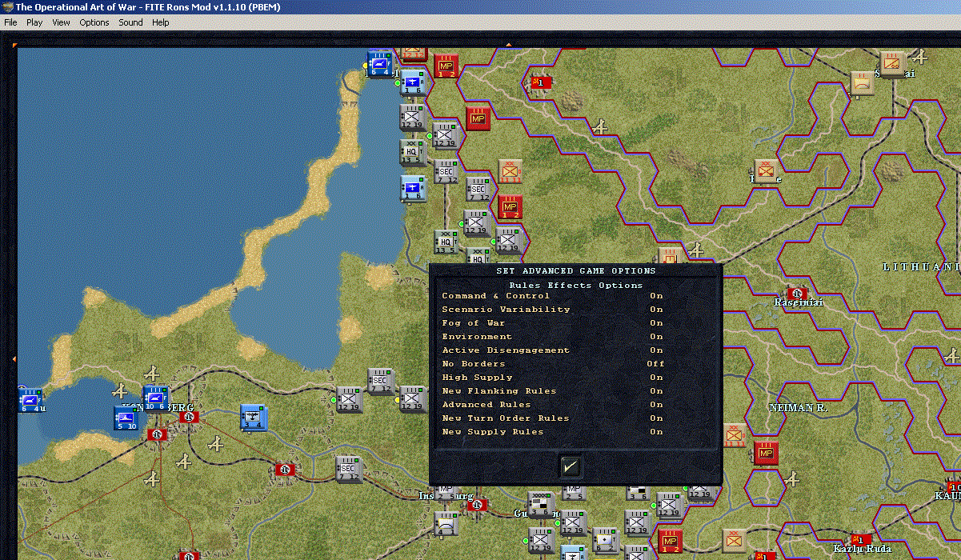Toggle Advanced Rules option
The width and height of the screenshot is (961, 560).
(x=553, y=405)
